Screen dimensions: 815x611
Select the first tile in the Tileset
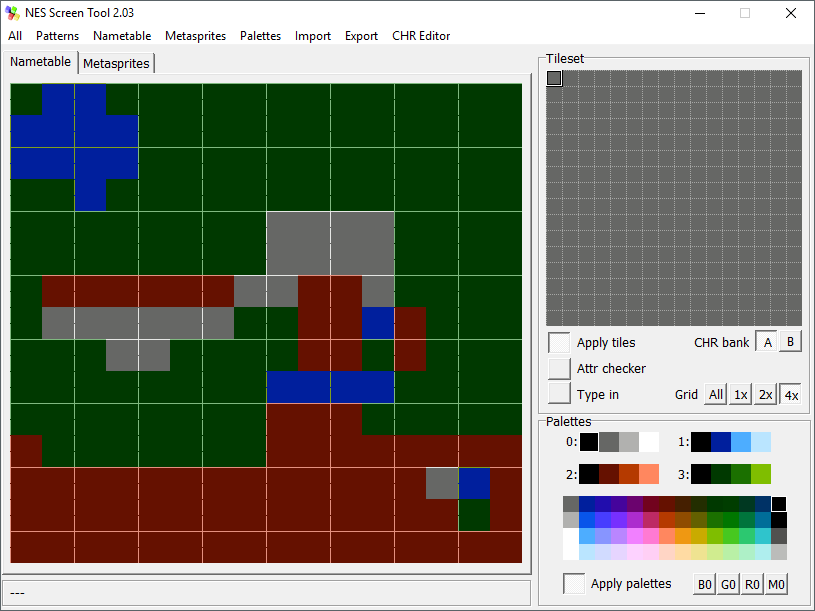[x=554, y=78]
